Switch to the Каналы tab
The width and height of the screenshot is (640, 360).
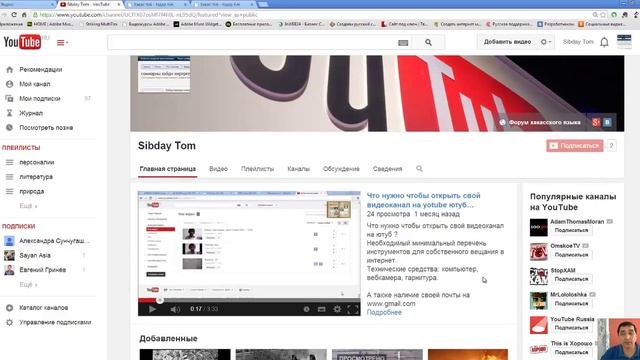298,169
